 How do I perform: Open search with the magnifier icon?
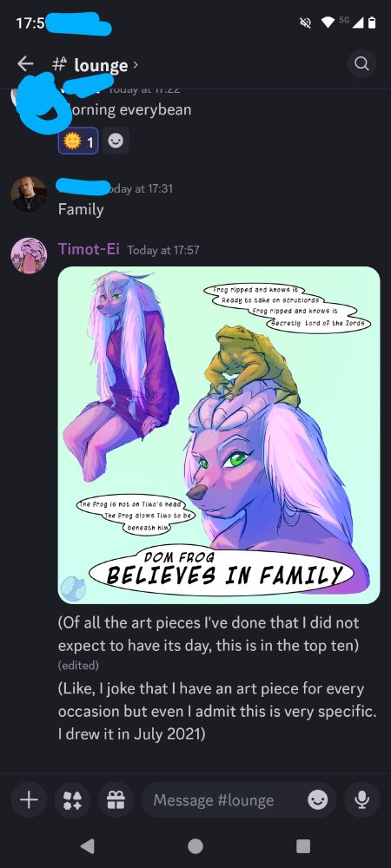[x=361, y=64]
